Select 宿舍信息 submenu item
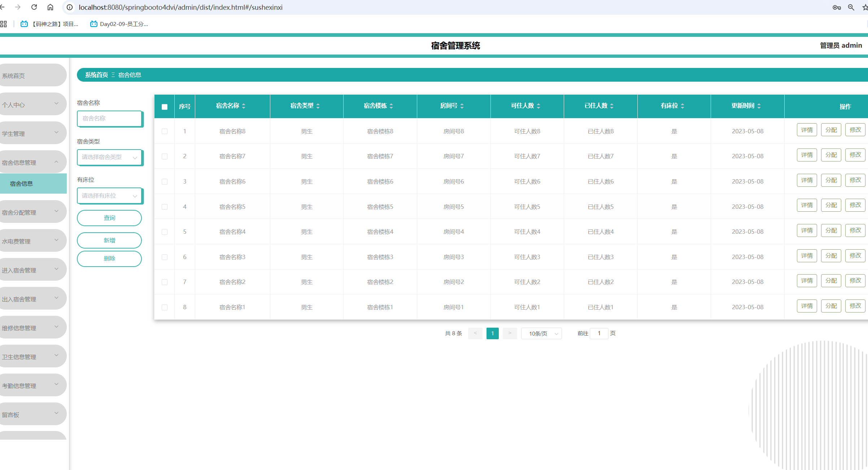Screen dimensions: 868x470 [x=33, y=184]
